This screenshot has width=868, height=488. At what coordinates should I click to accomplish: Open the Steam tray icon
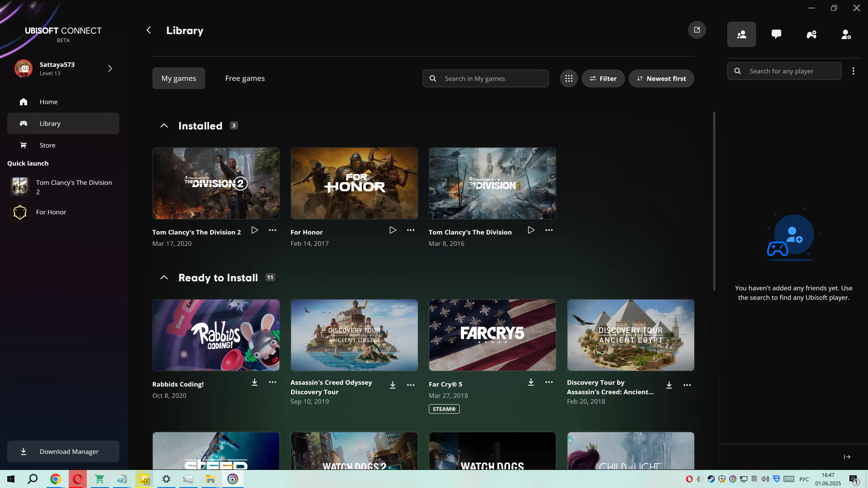point(711,479)
